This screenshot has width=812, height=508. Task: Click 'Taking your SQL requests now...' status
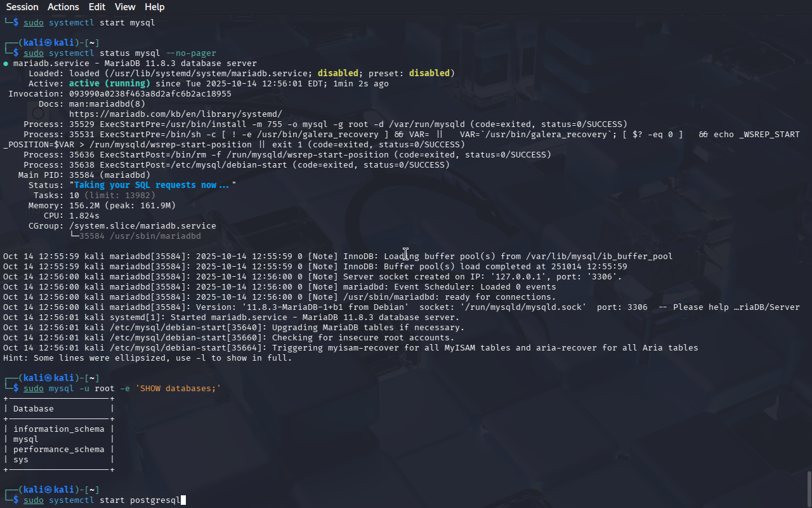click(152, 185)
